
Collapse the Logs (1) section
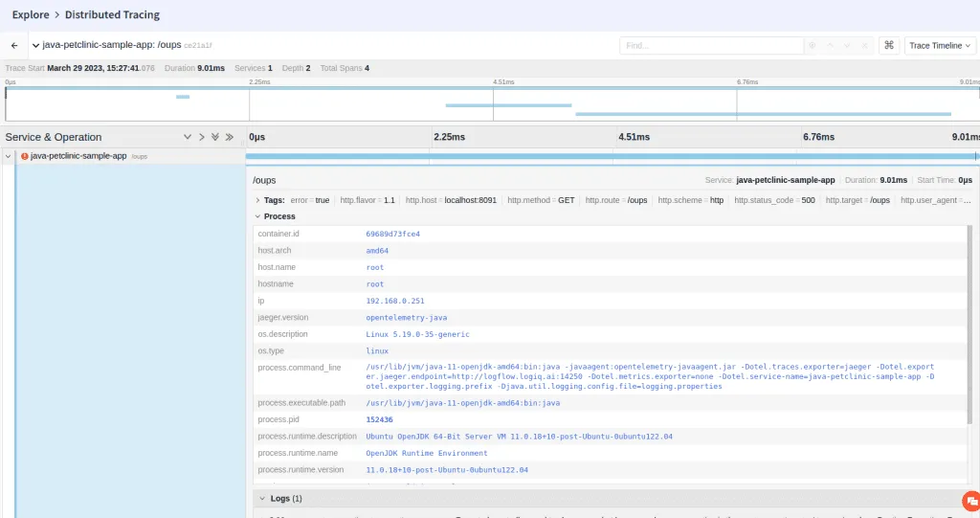pos(260,499)
